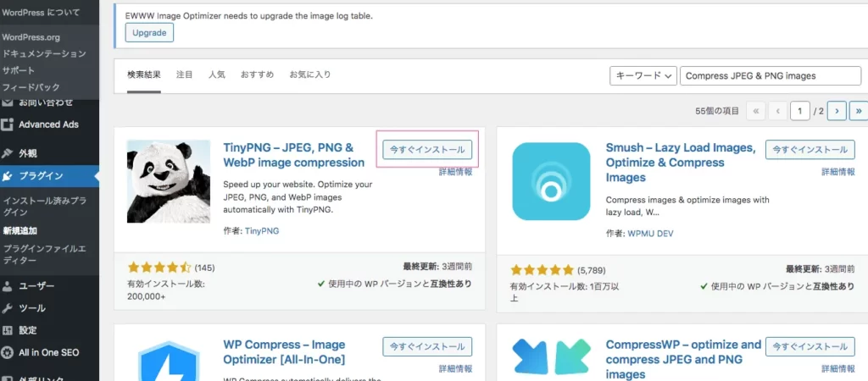
Task: Switch to the 検索結果 tab
Action: [x=144, y=75]
